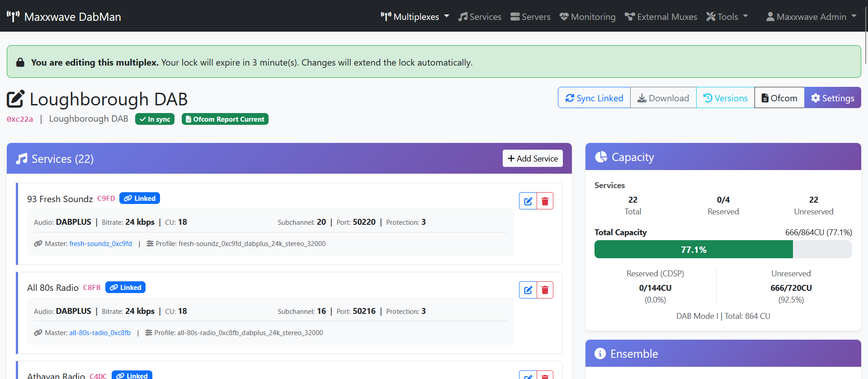Image resolution: width=868 pixels, height=379 pixels.
Task: Click the 0xc22a ensemble ID text
Action: coord(20,119)
